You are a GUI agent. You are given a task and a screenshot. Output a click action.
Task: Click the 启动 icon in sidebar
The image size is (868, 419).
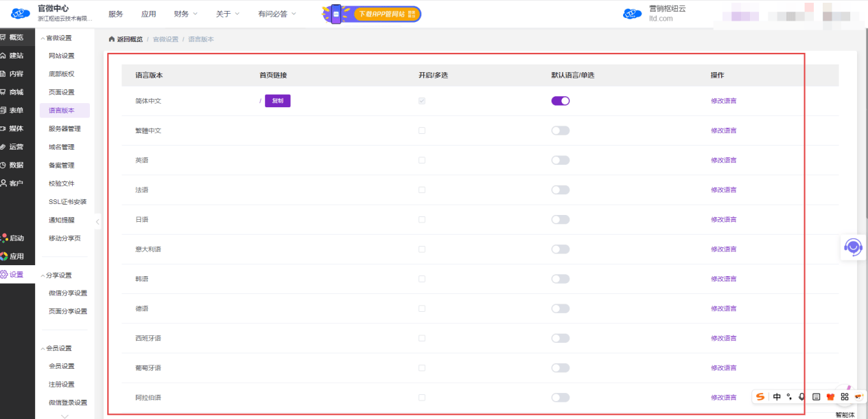[4, 238]
